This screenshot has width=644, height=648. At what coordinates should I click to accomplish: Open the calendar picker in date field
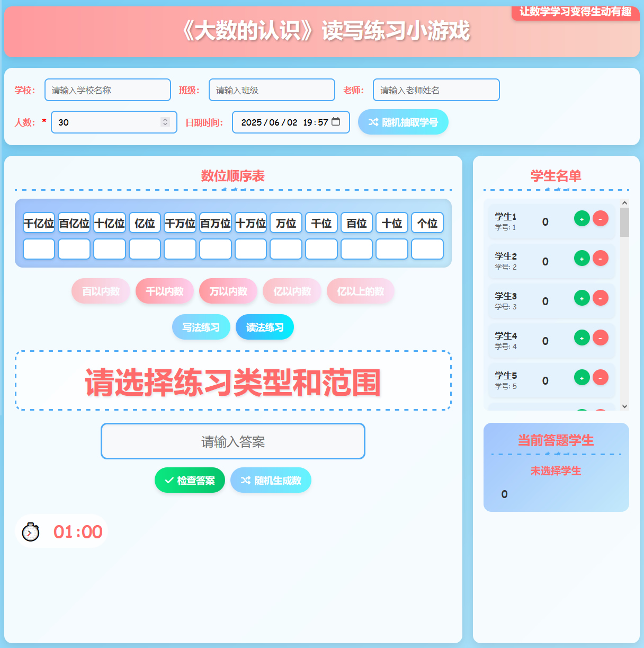click(x=336, y=122)
